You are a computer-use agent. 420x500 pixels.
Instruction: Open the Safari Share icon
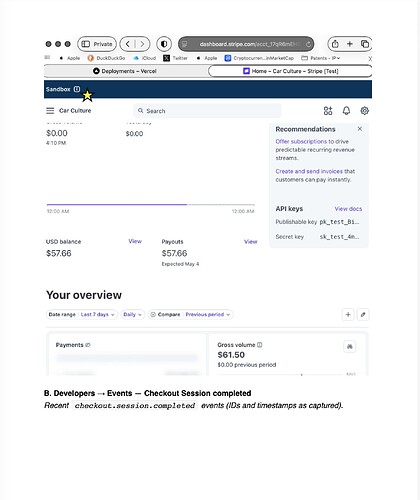click(335, 44)
